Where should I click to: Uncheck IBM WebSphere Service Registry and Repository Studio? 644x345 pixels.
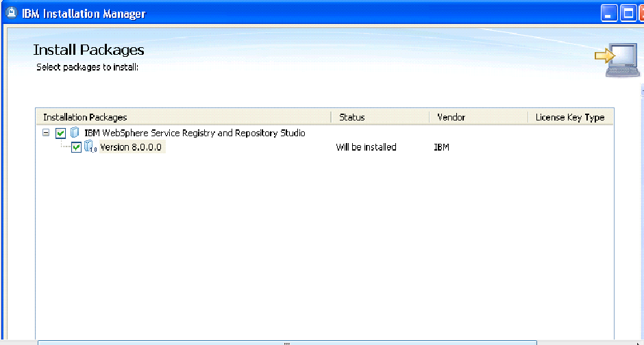pyautogui.click(x=61, y=133)
